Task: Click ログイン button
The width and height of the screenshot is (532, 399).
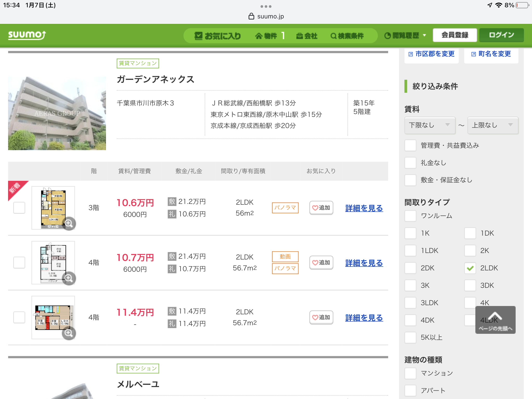Action: tap(501, 35)
